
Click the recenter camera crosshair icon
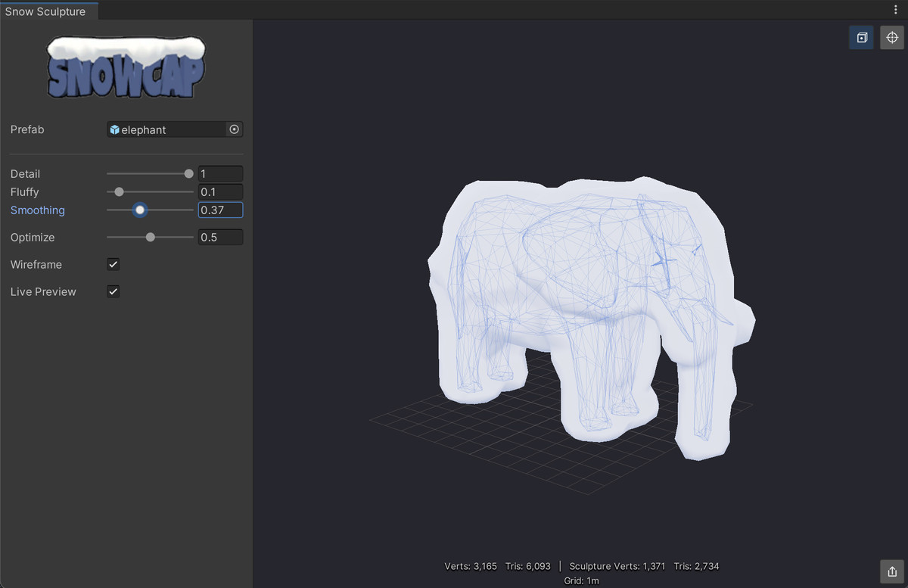click(x=892, y=38)
